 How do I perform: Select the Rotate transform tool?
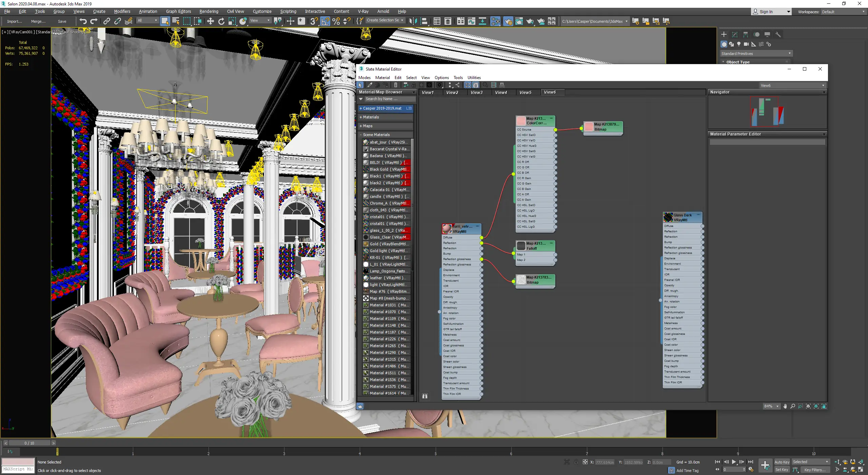point(221,21)
